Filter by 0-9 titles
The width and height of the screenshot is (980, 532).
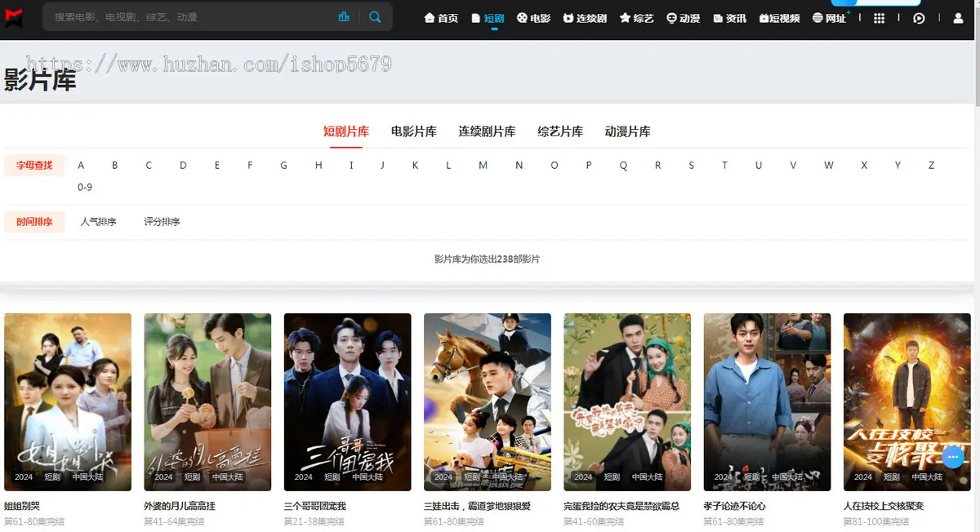[85, 188]
